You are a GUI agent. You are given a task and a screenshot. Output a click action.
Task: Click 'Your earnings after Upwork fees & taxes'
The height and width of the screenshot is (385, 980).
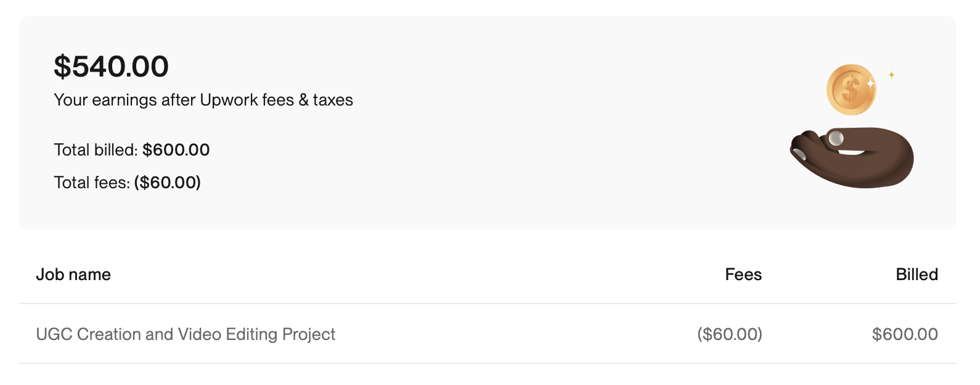(203, 100)
